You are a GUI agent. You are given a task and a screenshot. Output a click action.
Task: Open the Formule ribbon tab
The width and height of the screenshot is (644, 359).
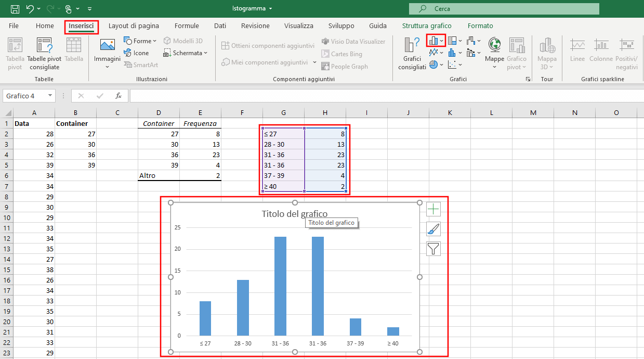click(x=187, y=25)
